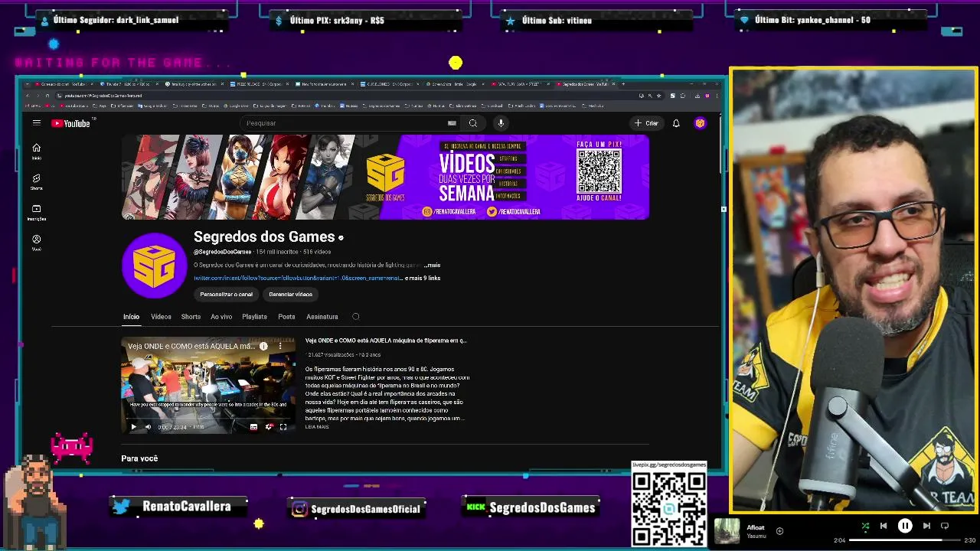The width and height of the screenshot is (980, 551).
Task: Expand description with LEIA MAIS
Action: point(317,427)
